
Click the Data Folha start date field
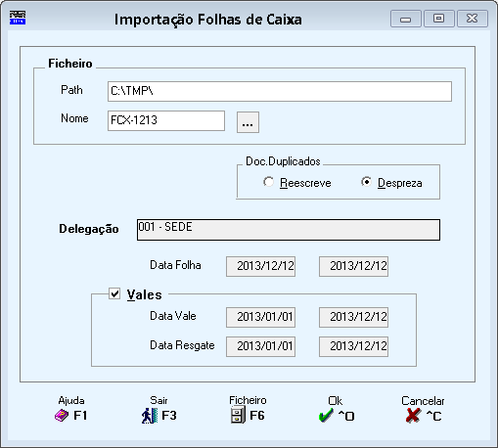261,266
